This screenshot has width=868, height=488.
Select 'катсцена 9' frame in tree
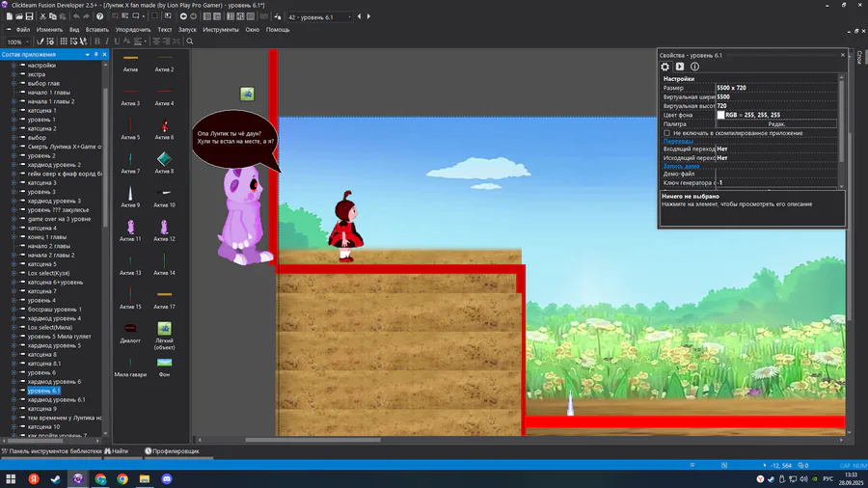pyautogui.click(x=42, y=409)
